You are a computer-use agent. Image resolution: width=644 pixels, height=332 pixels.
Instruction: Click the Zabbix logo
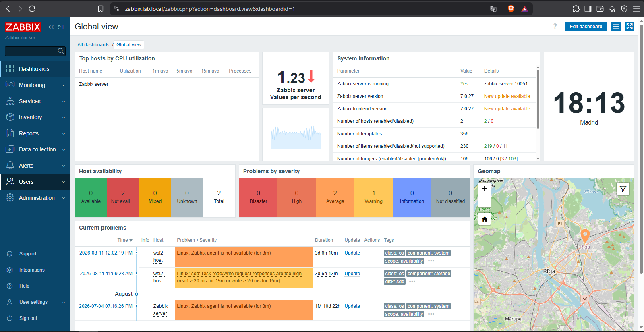point(23,27)
